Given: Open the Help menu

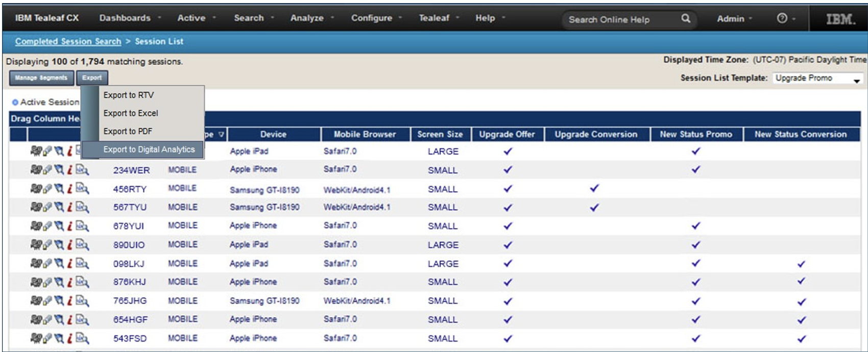Looking at the screenshot, I should click(x=490, y=18).
